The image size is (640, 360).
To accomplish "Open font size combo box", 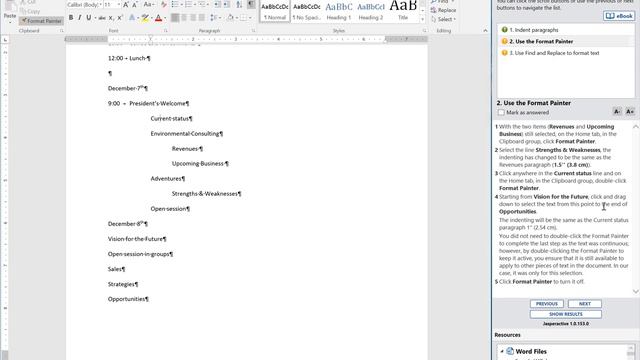I will tap(111, 5).
